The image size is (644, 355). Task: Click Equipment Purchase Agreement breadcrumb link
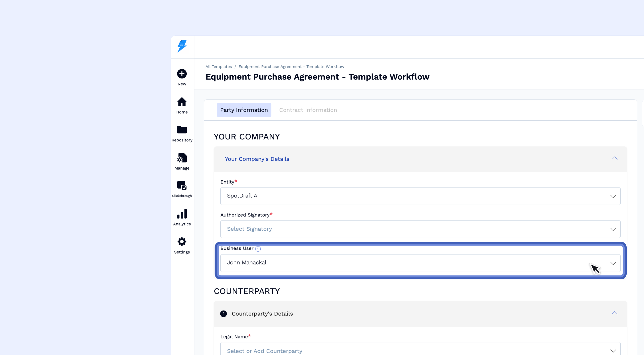[x=291, y=67]
